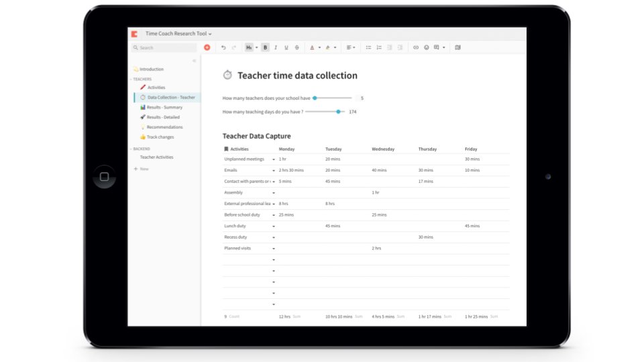
Task: Toggle strikethrough formatting
Action: coord(297,48)
